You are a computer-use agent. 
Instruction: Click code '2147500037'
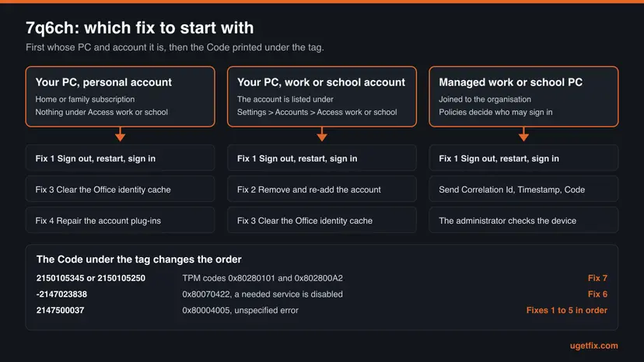(61, 310)
